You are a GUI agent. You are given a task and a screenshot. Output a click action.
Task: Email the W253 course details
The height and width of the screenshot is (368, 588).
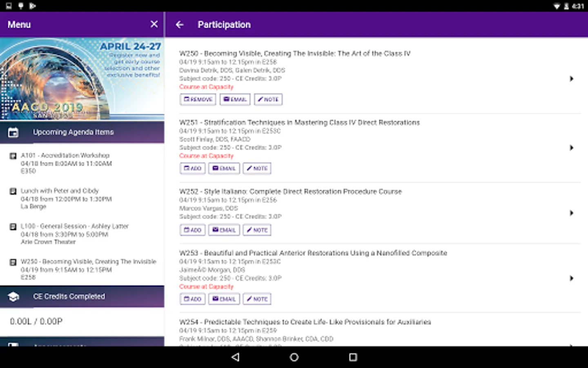point(224,299)
